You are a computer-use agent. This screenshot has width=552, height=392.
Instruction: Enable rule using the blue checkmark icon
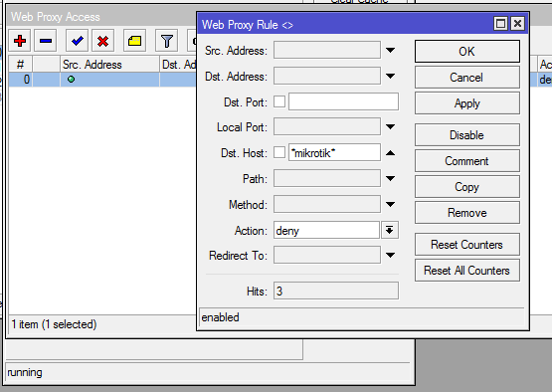(78, 41)
